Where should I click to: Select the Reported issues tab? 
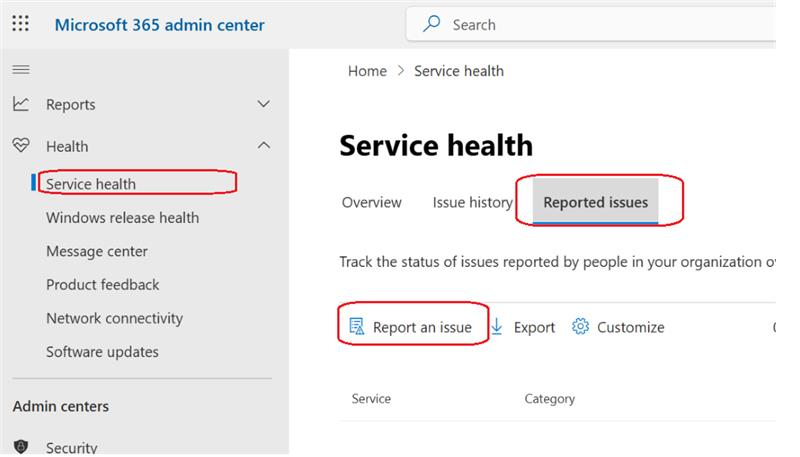(595, 201)
